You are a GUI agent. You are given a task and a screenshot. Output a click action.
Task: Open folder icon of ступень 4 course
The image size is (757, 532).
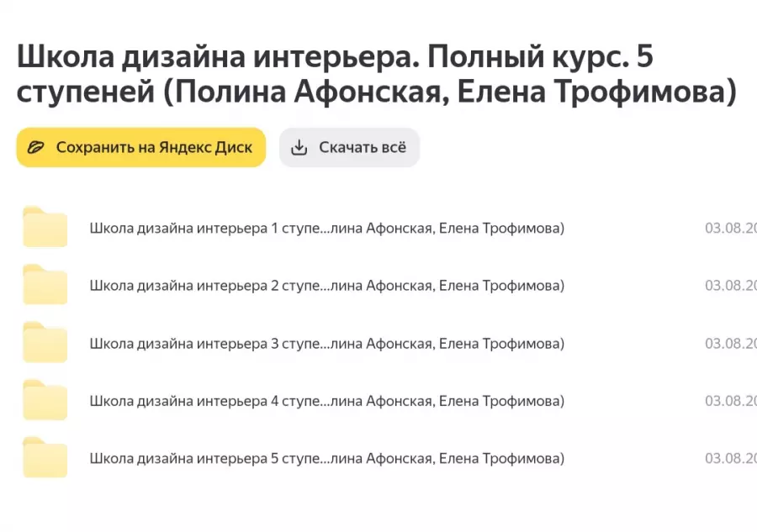tap(45, 401)
